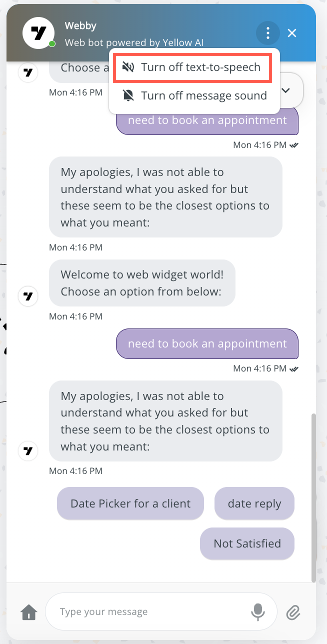
Task: Select the Not Satisfied quick reply
Action: tap(247, 543)
